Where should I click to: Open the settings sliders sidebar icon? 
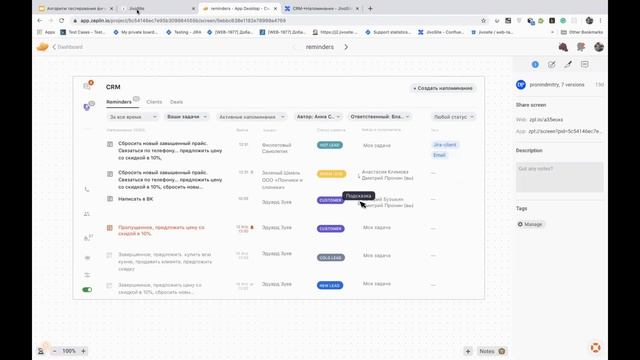pos(87,275)
